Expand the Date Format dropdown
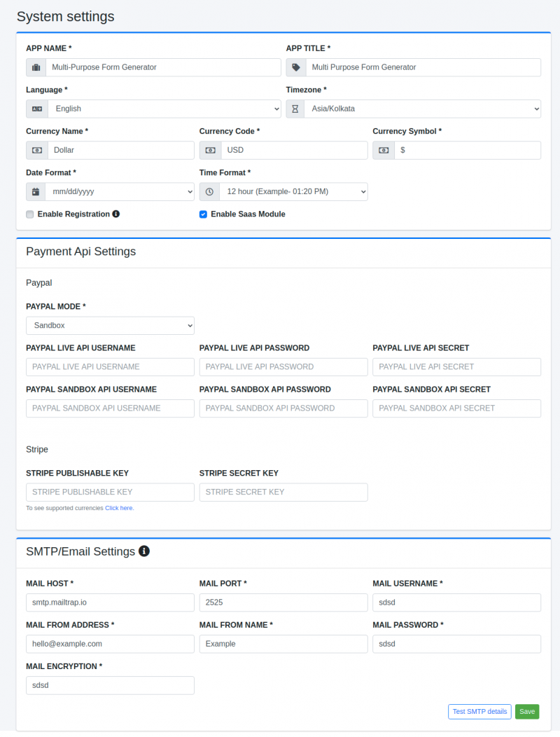This screenshot has width=560, height=737. pyautogui.click(x=120, y=192)
